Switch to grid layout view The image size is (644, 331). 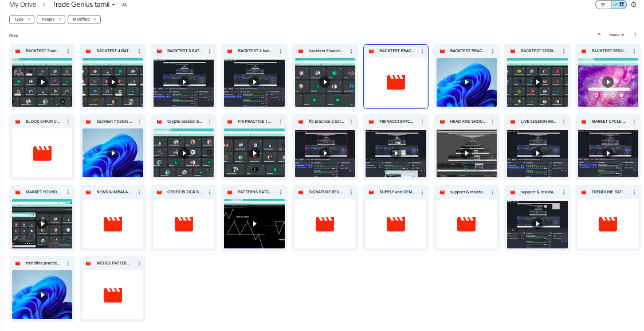(x=619, y=5)
